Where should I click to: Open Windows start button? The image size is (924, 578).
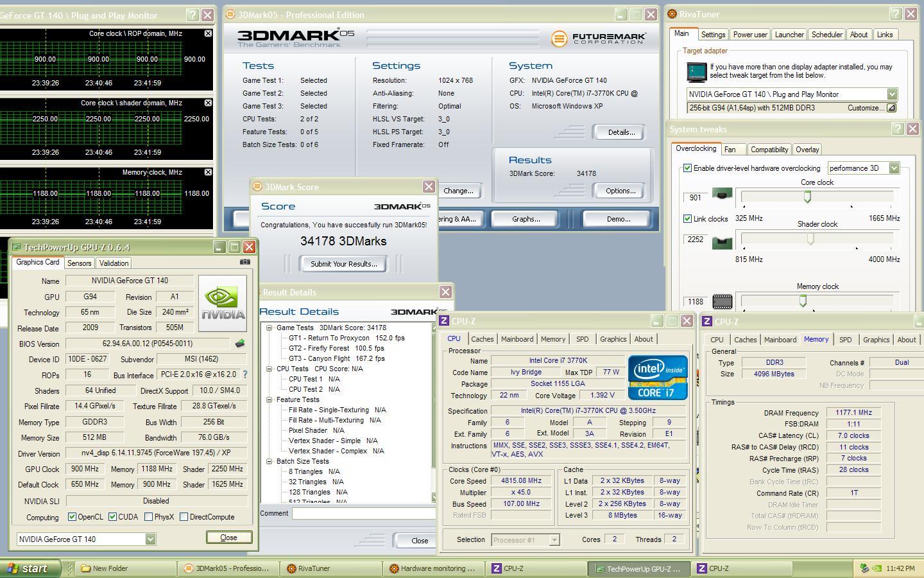pyautogui.click(x=29, y=568)
